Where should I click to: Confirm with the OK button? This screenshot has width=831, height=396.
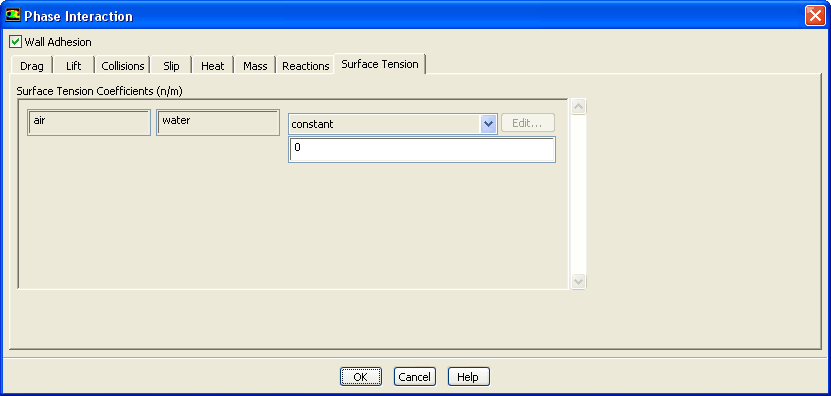(361, 377)
